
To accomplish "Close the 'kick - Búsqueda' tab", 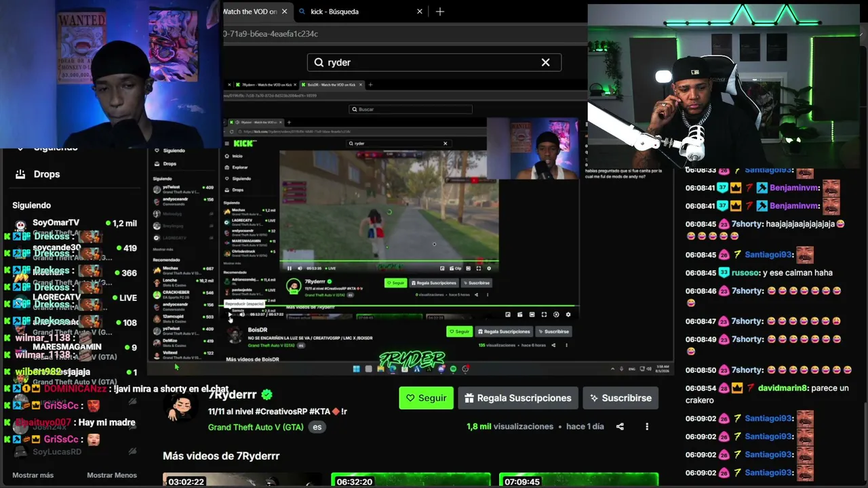I will 420,12.
